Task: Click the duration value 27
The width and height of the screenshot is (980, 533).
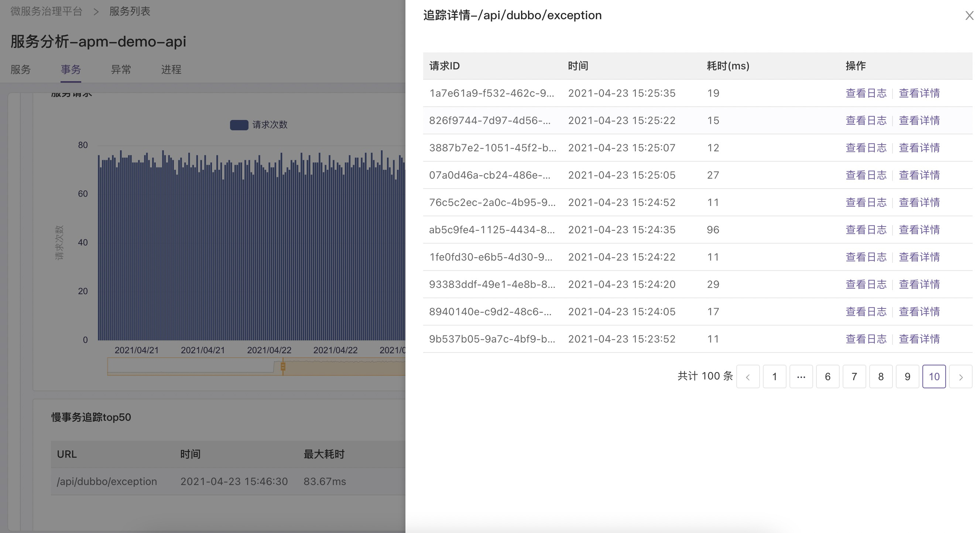Action: point(713,175)
